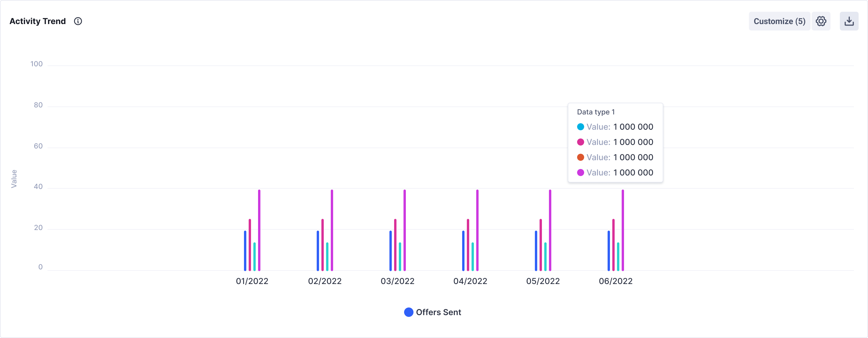
Task: Click the purple bar for 06/2022
Action: point(623,230)
